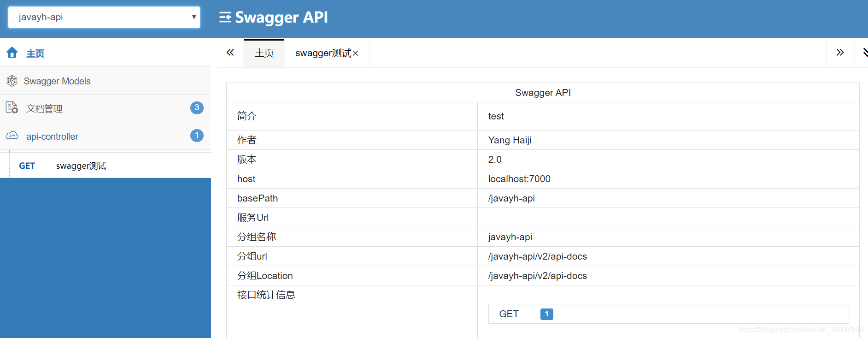Click the Swagger API table title
This screenshot has height=338, width=868.
(543, 93)
